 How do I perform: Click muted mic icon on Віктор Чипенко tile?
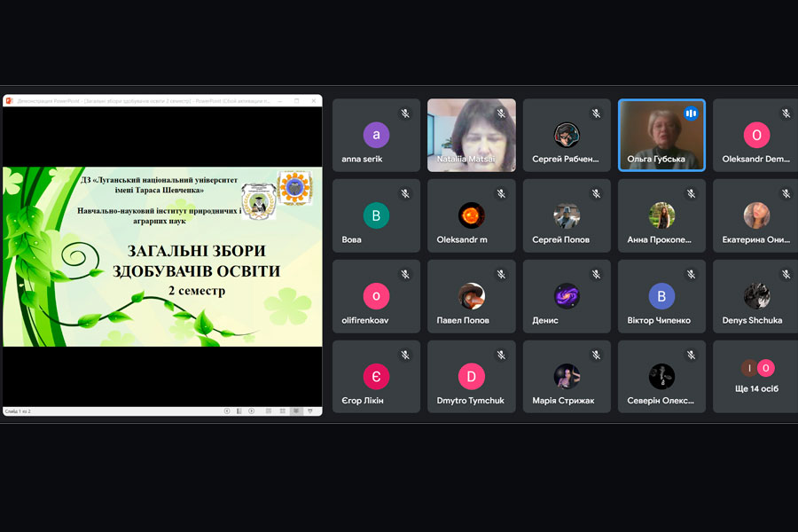(691, 274)
